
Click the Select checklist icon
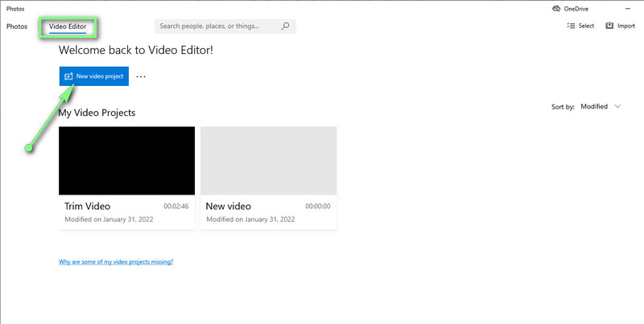571,26
